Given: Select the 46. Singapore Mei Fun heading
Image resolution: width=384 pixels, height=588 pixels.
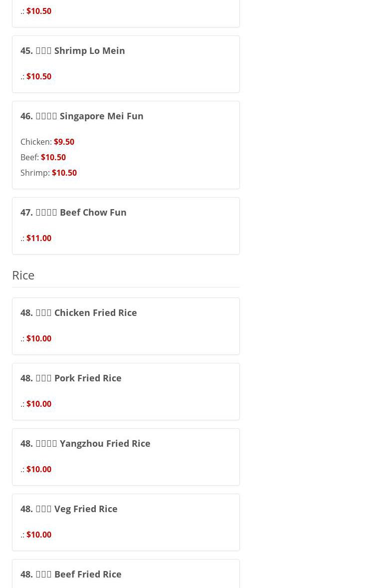Looking at the screenshot, I should (x=82, y=116).
